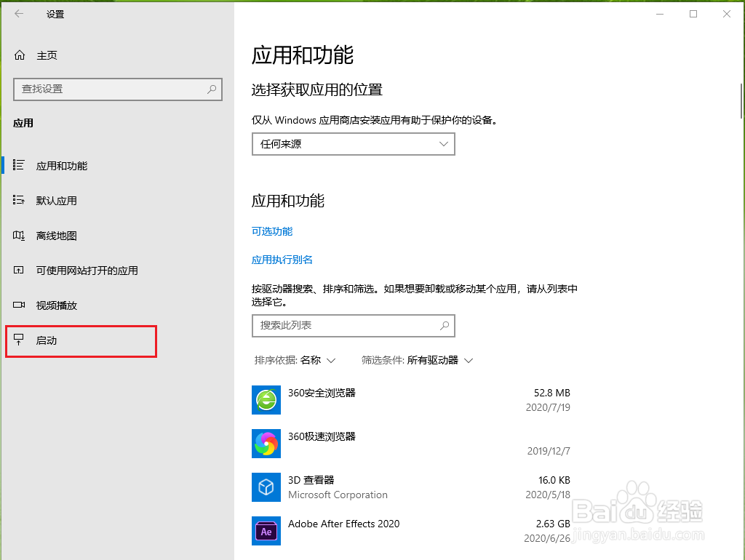The image size is (745, 560).
Task: Select 视频播放 in the sidebar
Action: coord(56,305)
